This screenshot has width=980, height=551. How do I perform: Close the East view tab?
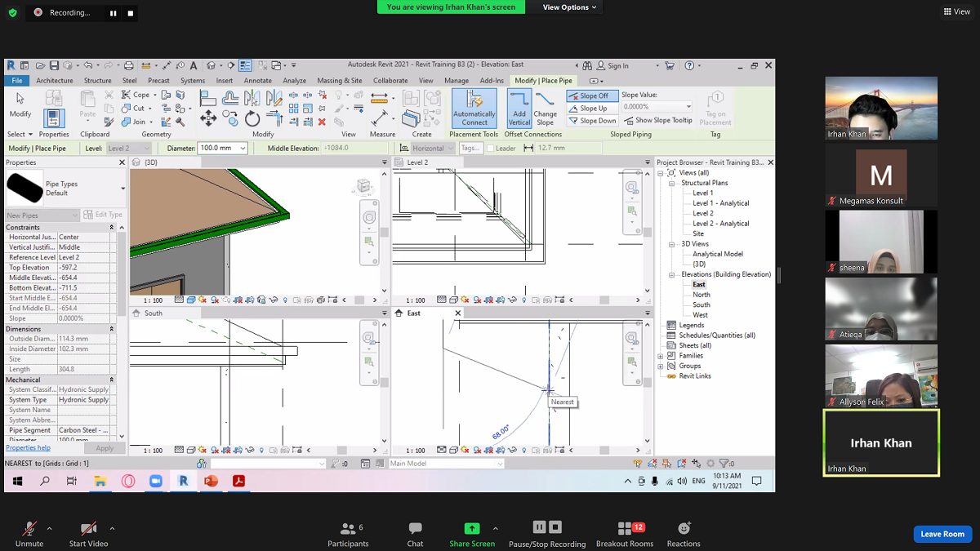[x=457, y=313]
